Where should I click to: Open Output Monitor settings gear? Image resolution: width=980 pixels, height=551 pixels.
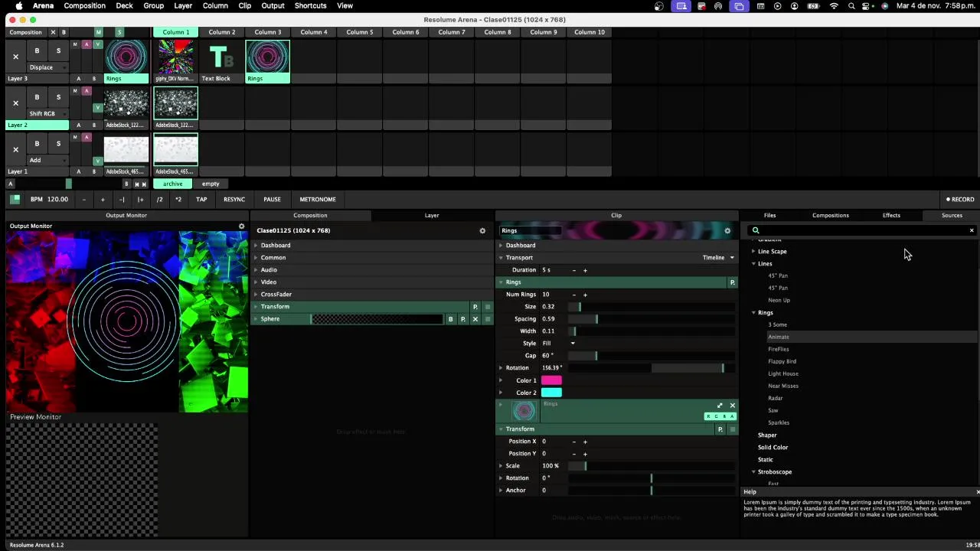pos(241,227)
